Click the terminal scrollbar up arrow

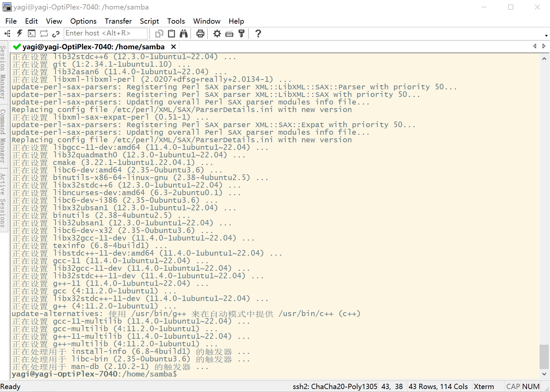tap(544, 59)
